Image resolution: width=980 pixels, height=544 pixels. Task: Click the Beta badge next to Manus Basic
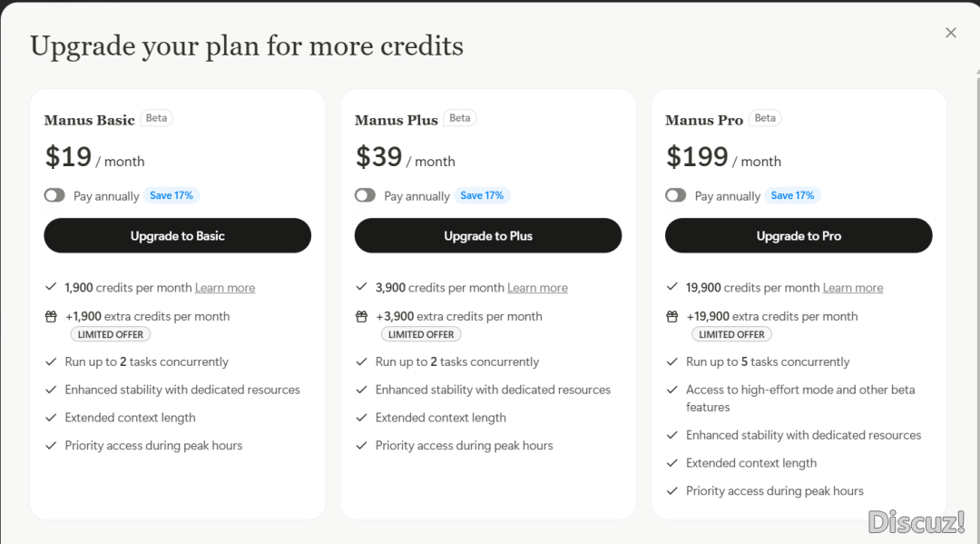point(156,118)
